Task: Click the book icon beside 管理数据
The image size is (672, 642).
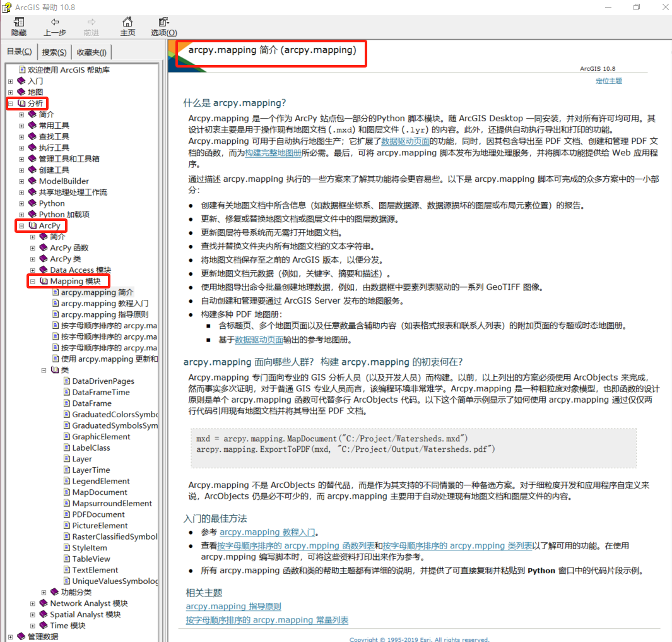Action: pyautogui.click(x=21, y=636)
